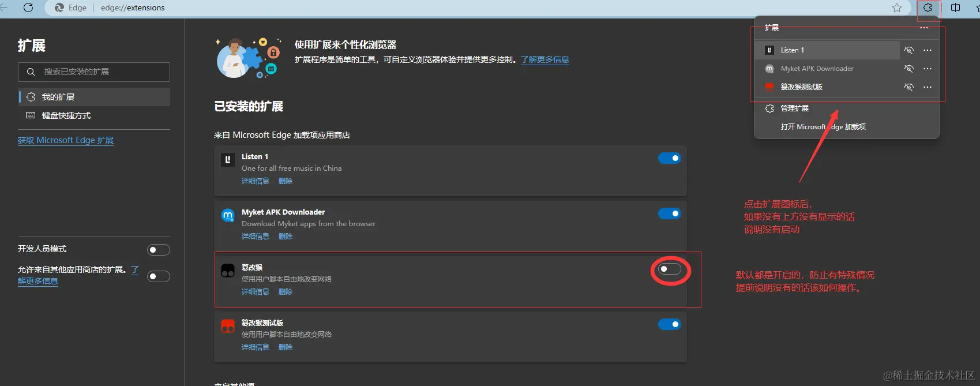
Task: Click the red 篡改猴测试版 icon in popup
Action: coord(769,87)
